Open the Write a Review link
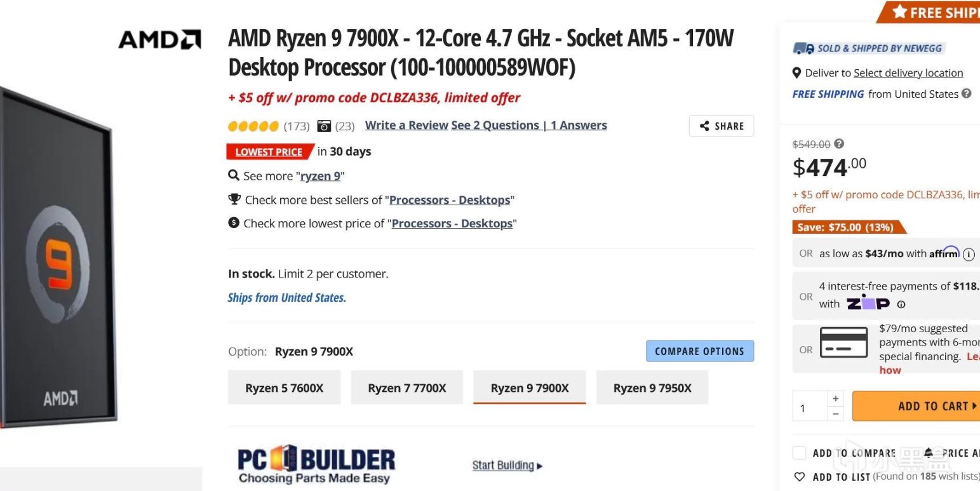This screenshot has height=491, width=980. click(x=406, y=126)
